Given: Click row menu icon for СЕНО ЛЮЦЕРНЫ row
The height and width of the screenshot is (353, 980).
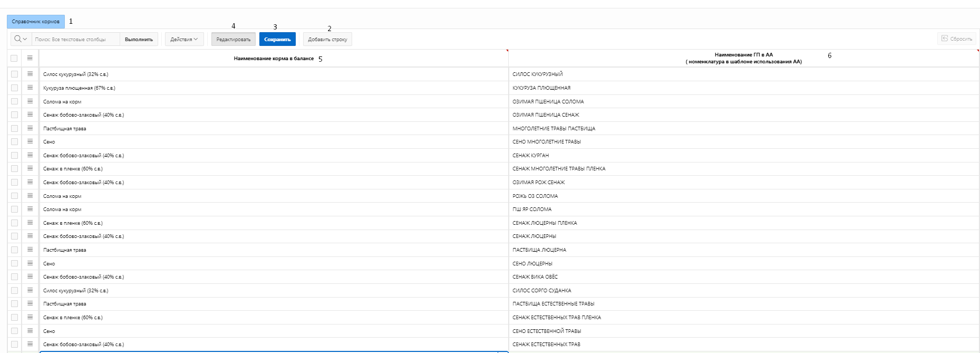Looking at the screenshot, I should pos(30,263).
